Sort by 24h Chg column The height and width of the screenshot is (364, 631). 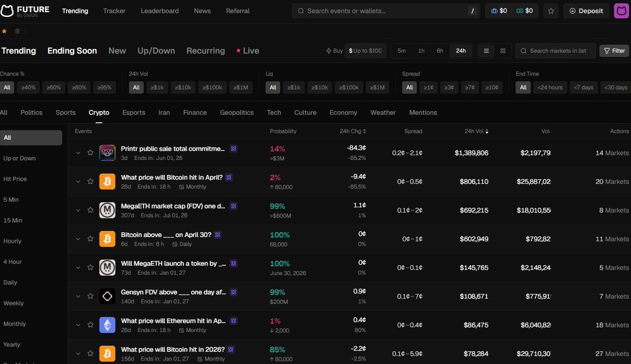click(353, 131)
